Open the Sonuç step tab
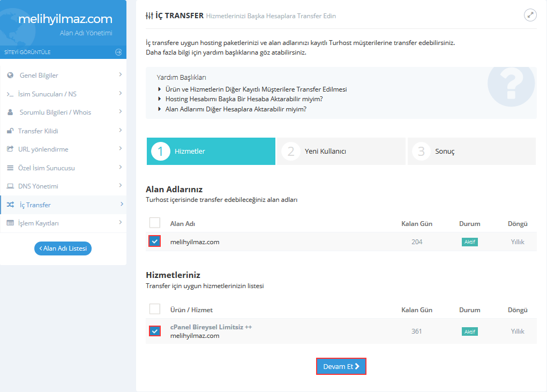Image resolution: width=547 pixels, height=392 pixels. pyautogui.click(x=471, y=152)
